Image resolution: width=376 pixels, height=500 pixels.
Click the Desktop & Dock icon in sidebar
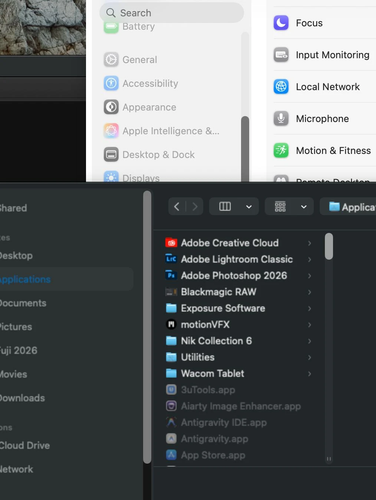coord(111,154)
